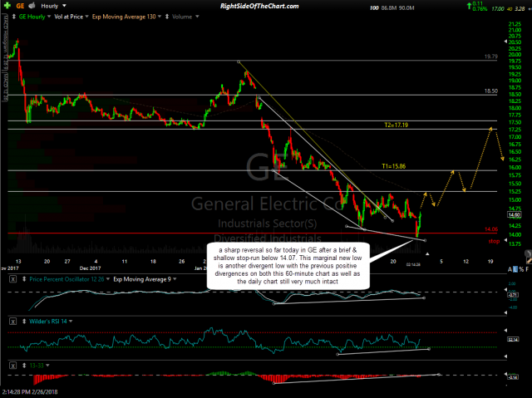Click the 90.0M volume figure

pos(406,7)
